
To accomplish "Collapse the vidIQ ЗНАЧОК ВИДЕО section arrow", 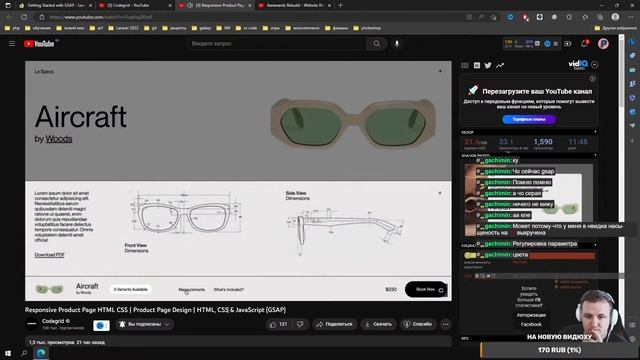I will (x=595, y=155).
